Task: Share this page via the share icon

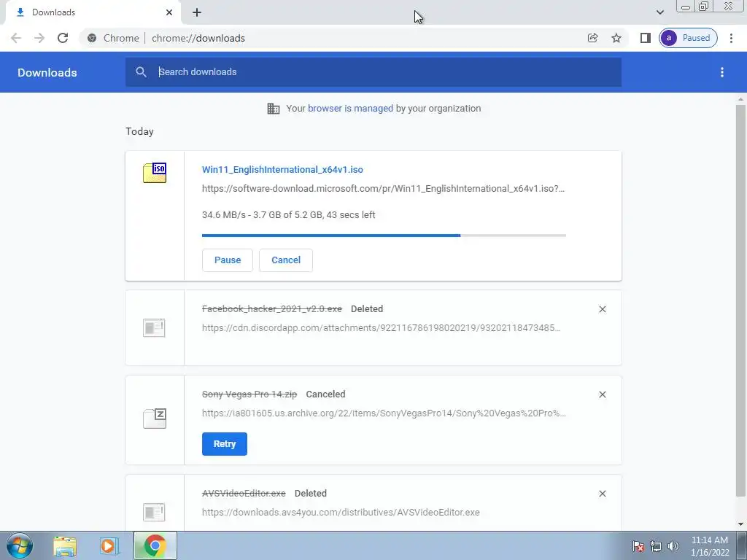Action: tap(592, 38)
